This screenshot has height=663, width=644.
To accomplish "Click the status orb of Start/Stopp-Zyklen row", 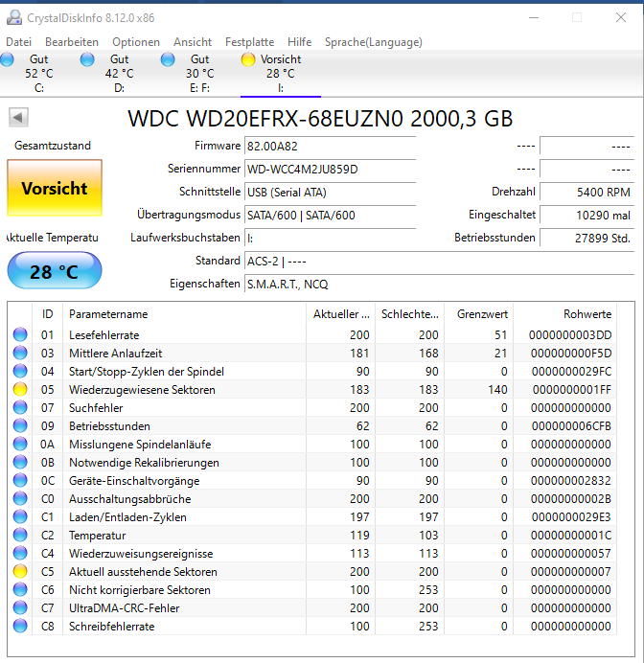I will pos(20,371).
